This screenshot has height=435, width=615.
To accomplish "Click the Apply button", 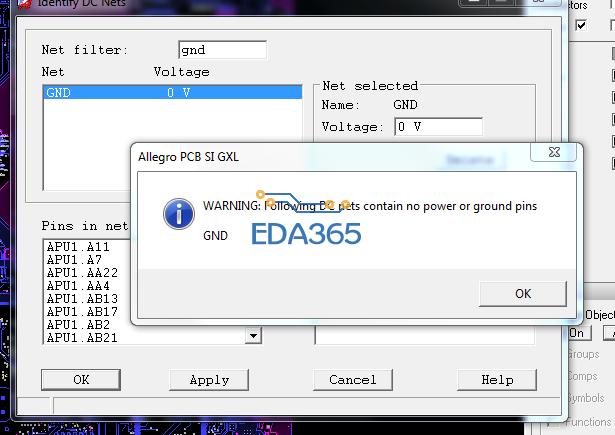I will [x=209, y=380].
